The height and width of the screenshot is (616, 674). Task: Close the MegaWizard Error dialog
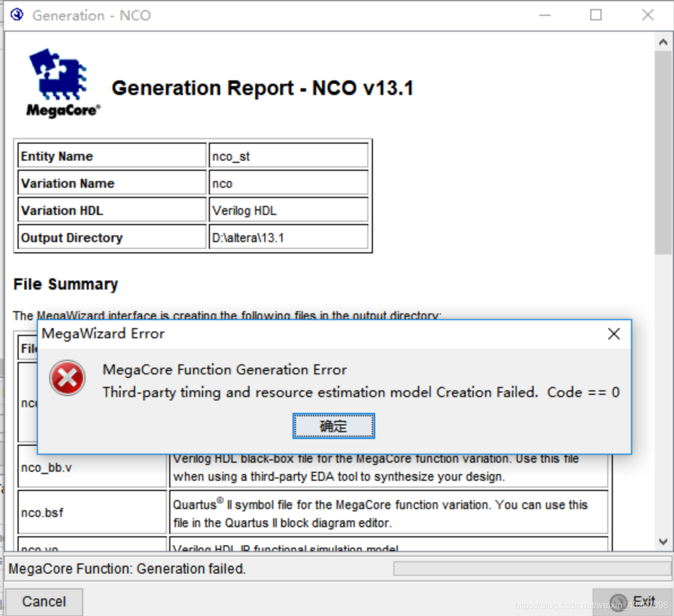coord(614,334)
